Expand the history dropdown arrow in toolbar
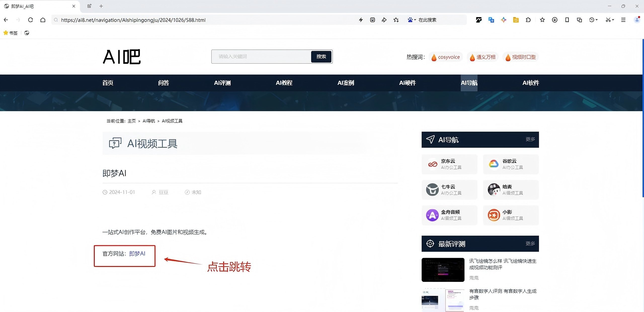The width and height of the screenshot is (644, 312). pos(596,20)
